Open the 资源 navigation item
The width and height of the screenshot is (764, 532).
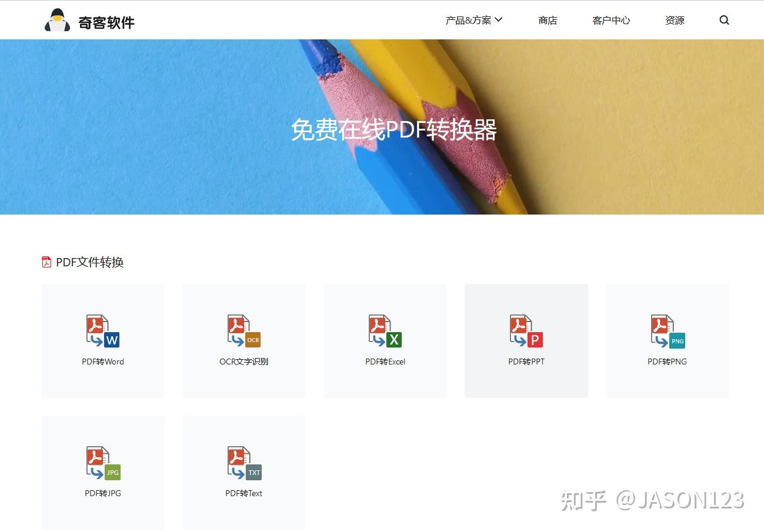tap(675, 20)
